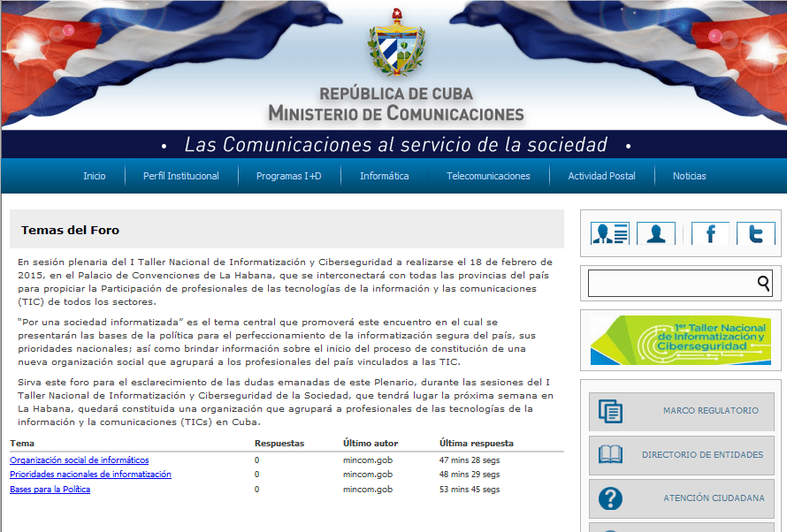Click the Temas del Foro heading
787x532 pixels.
point(70,230)
